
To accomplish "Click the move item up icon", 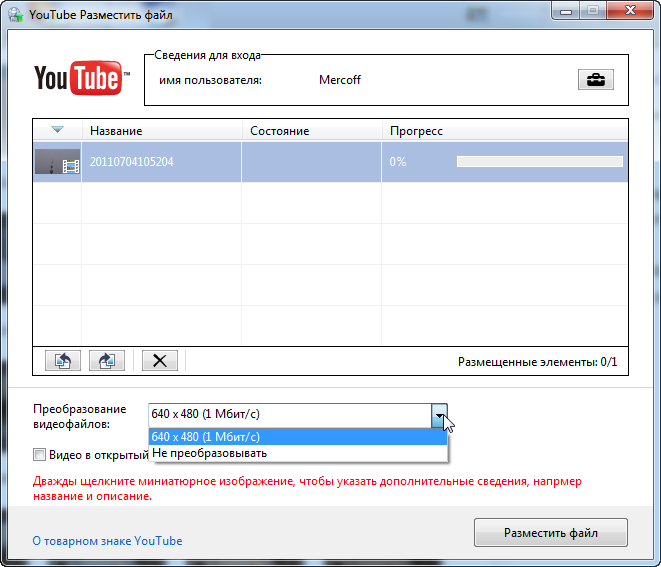I will click(63, 361).
